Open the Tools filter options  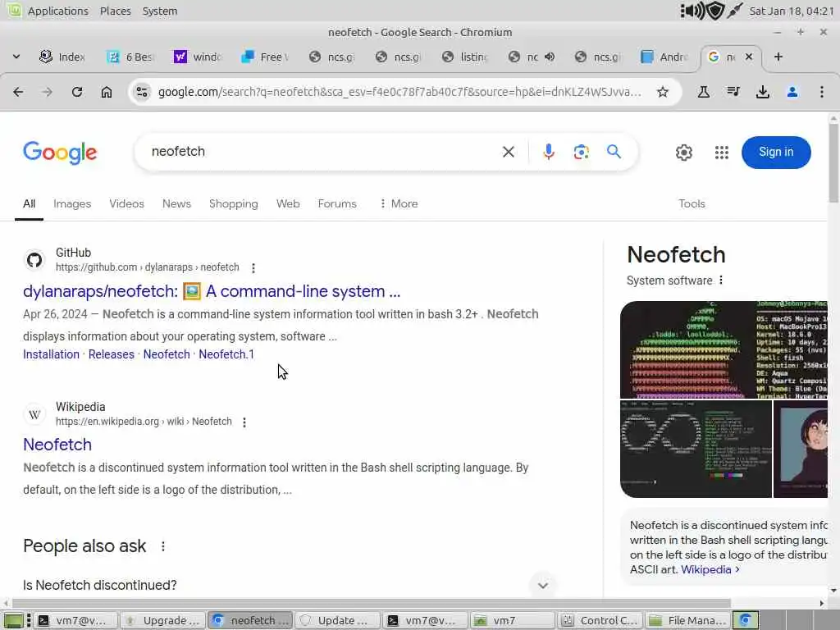point(692,203)
